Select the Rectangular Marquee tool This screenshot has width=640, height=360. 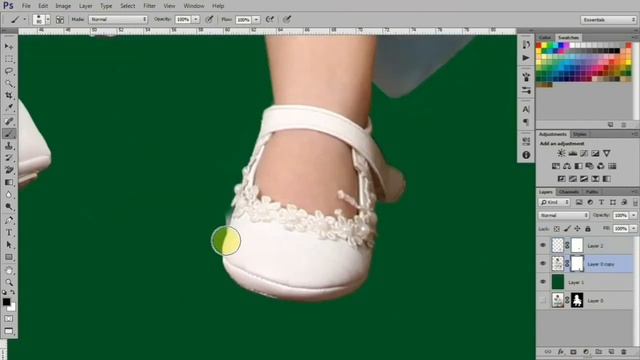(9, 59)
